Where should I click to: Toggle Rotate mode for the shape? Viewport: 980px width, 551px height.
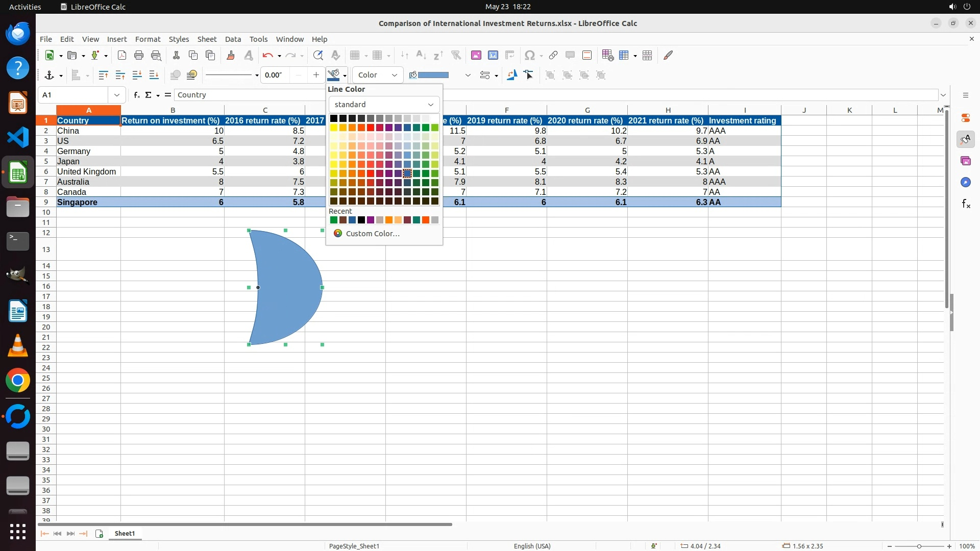511,75
